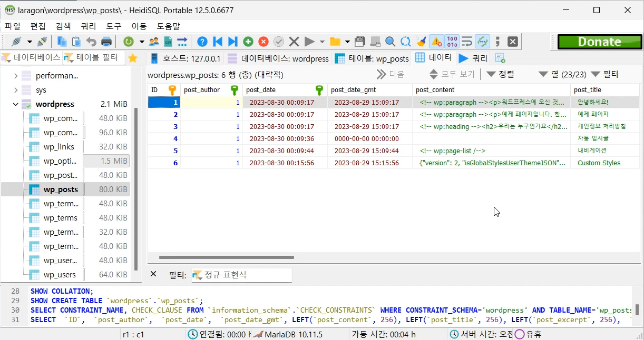The height and width of the screenshot is (340, 644).
Task: Open the 검색 menu
Action: click(63, 26)
